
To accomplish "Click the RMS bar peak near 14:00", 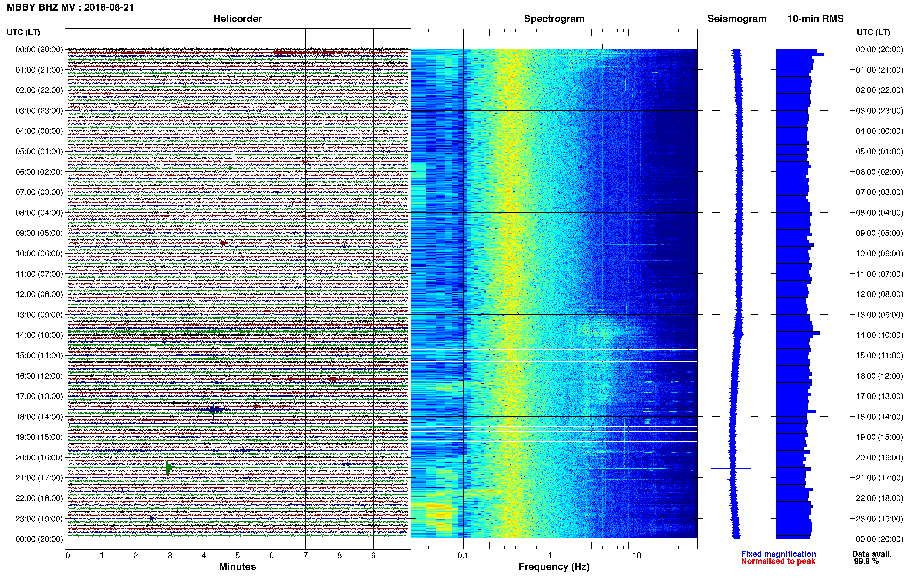I will [x=797, y=333].
